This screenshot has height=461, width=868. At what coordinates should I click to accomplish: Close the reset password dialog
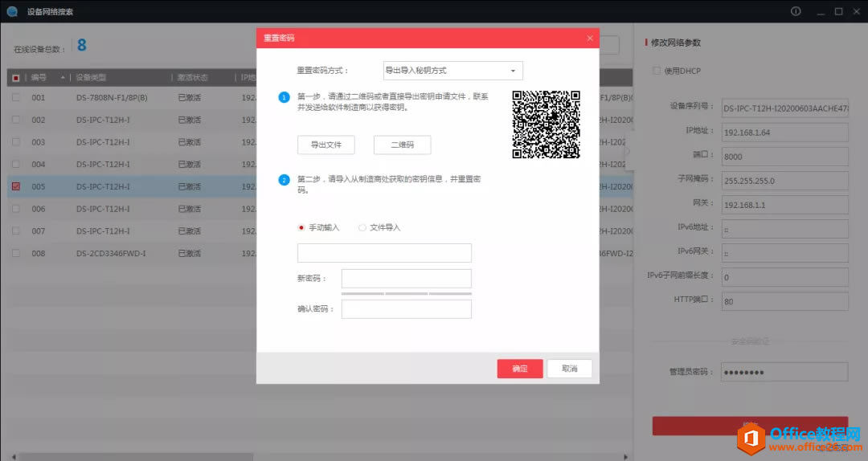(590, 39)
